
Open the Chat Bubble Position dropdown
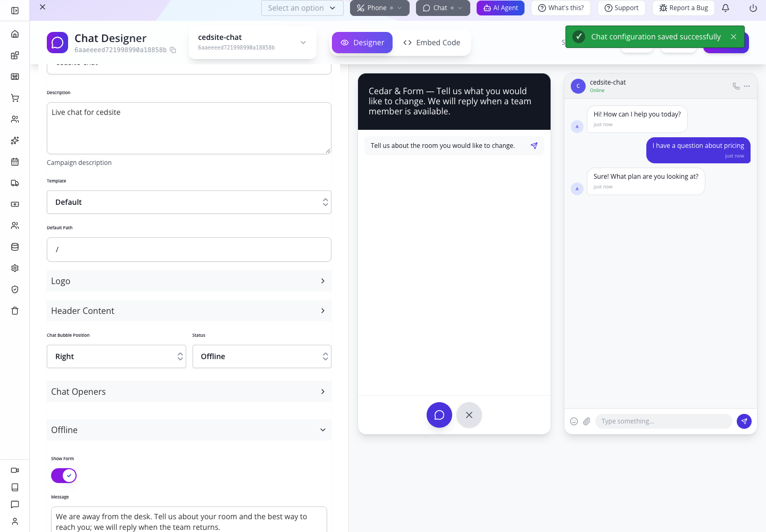pos(116,356)
